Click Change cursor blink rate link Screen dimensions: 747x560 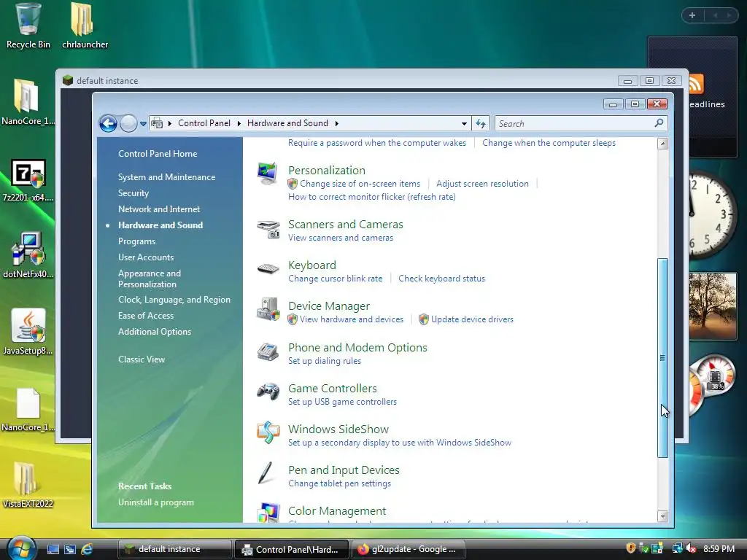click(x=336, y=279)
